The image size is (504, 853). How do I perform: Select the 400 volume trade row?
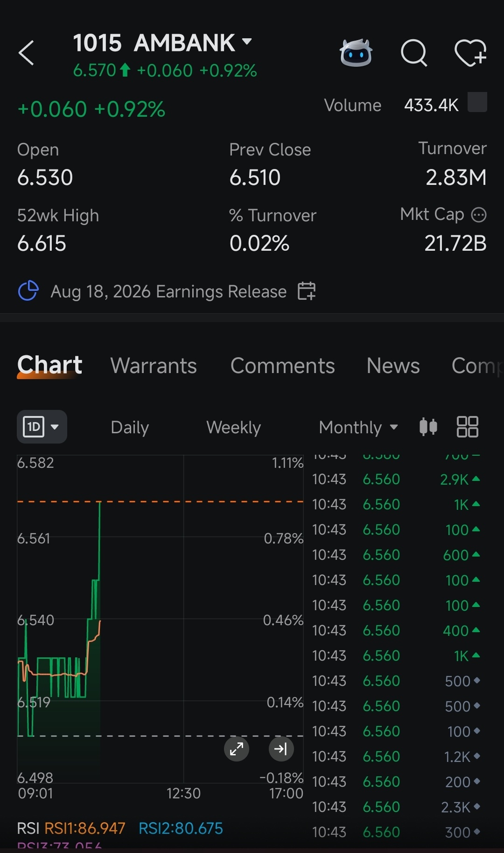pos(396,631)
